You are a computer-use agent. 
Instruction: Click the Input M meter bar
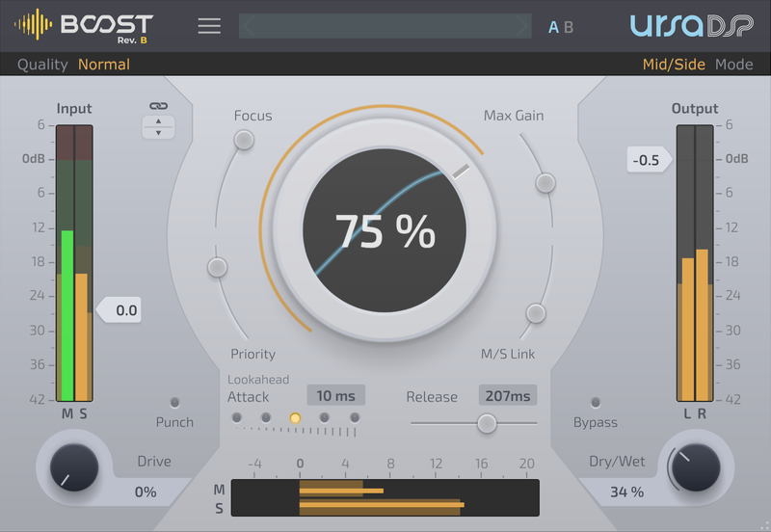coord(66,263)
